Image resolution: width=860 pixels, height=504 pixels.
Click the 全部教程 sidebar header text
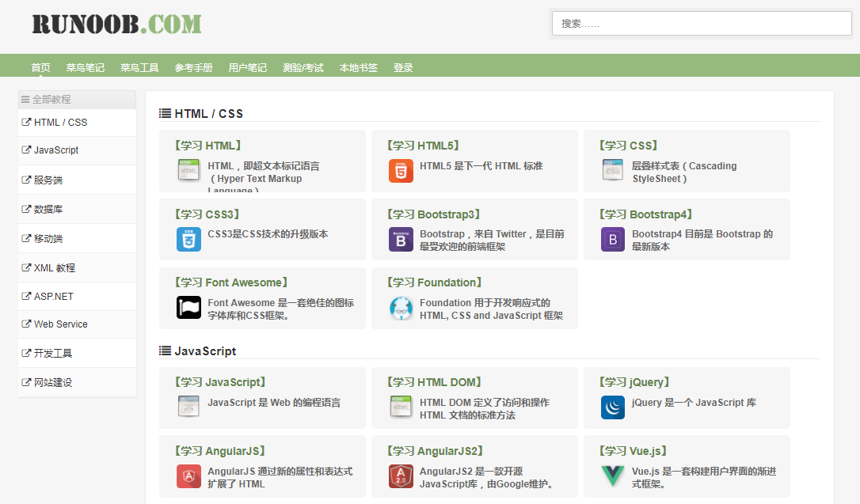point(51,99)
